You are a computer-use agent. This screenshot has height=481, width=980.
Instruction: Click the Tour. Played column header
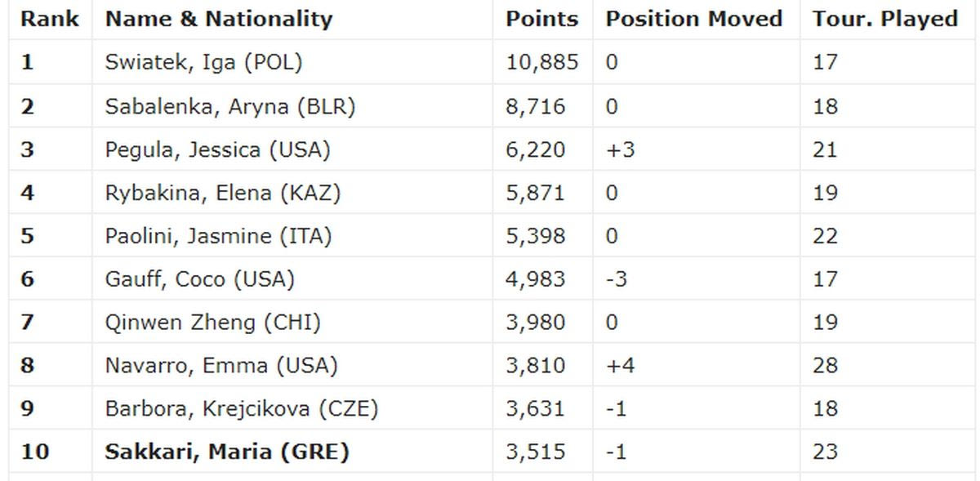pos(884,19)
